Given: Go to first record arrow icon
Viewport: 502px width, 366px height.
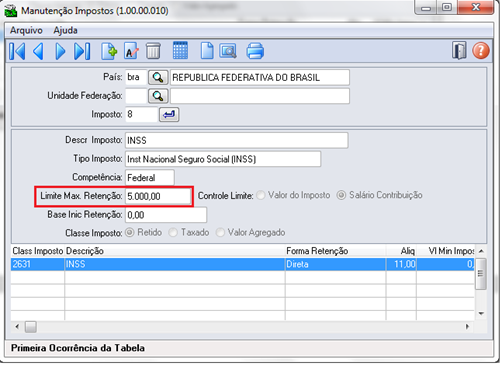Looking at the screenshot, I should click(17, 51).
